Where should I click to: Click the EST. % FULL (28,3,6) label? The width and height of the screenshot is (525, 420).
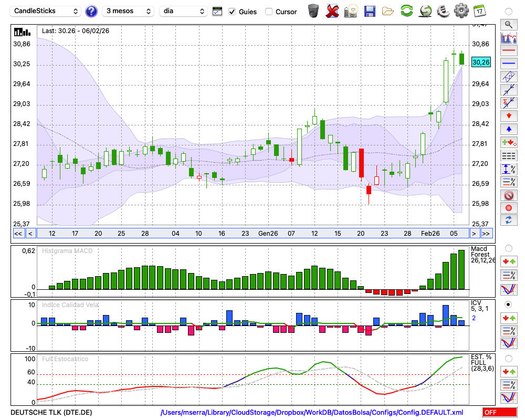(x=482, y=363)
